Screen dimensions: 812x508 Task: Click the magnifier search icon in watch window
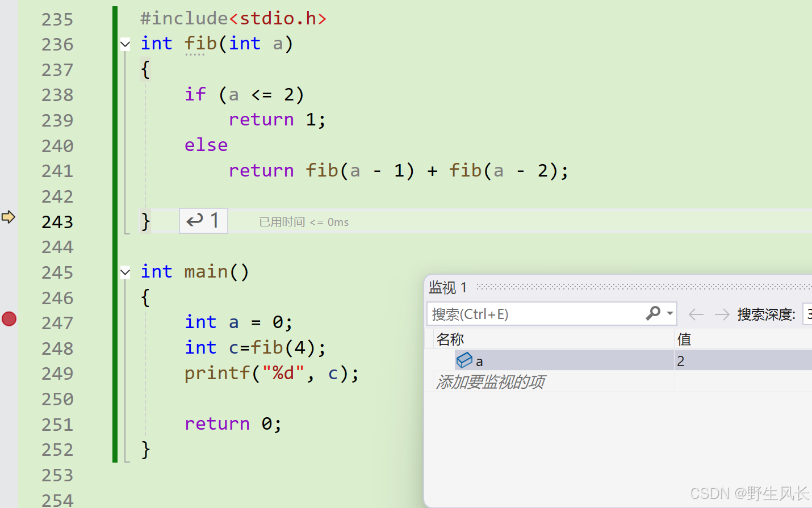[653, 313]
